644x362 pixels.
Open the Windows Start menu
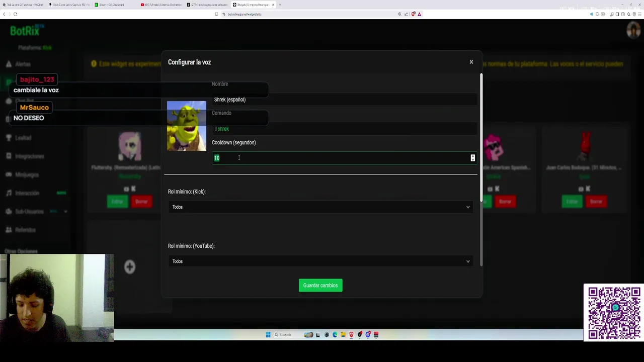click(x=268, y=335)
